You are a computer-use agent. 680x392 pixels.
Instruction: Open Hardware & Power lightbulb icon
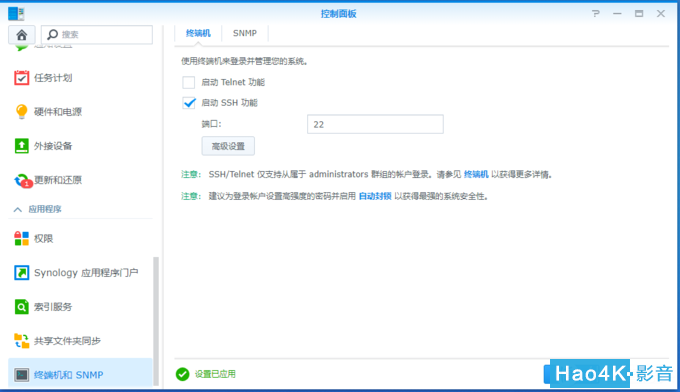click(x=21, y=111)
